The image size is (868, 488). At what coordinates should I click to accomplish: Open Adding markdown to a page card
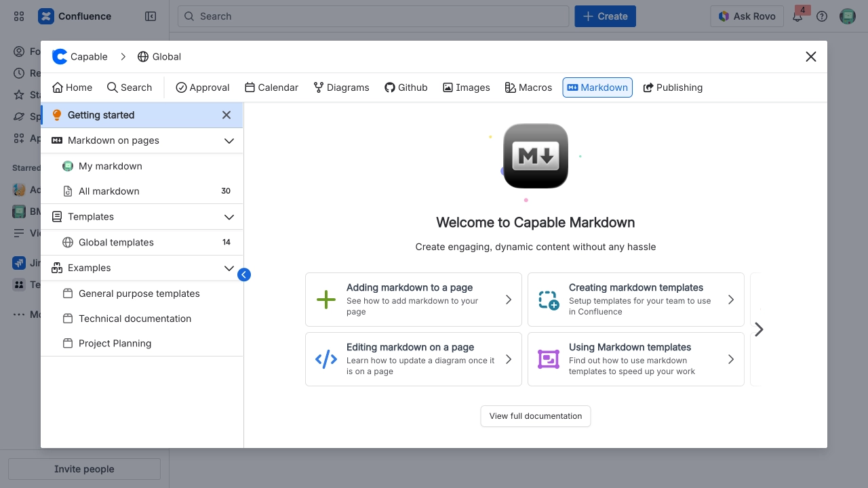[x=414, y=300]
